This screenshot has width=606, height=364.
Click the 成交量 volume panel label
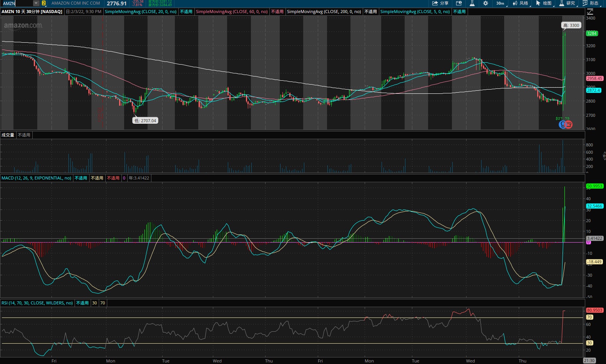click(8, 135)
